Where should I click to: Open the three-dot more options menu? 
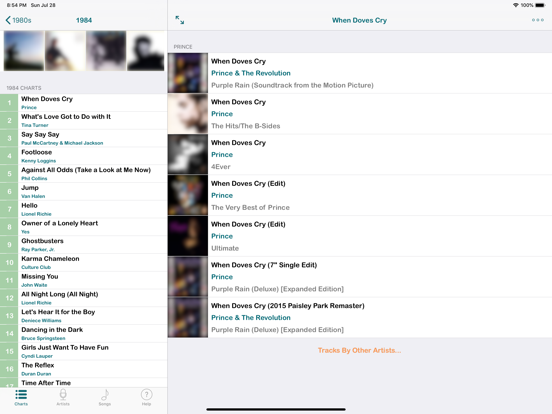(x=538, y=20)
